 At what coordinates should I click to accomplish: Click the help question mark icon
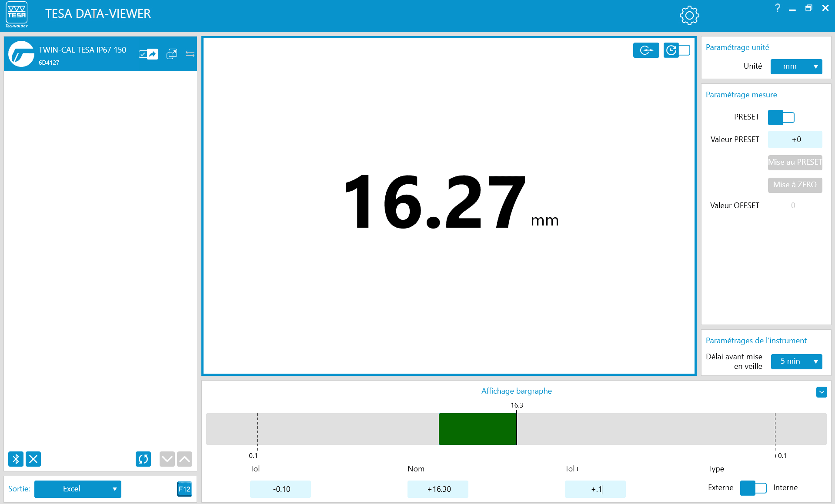pos(778,8)
